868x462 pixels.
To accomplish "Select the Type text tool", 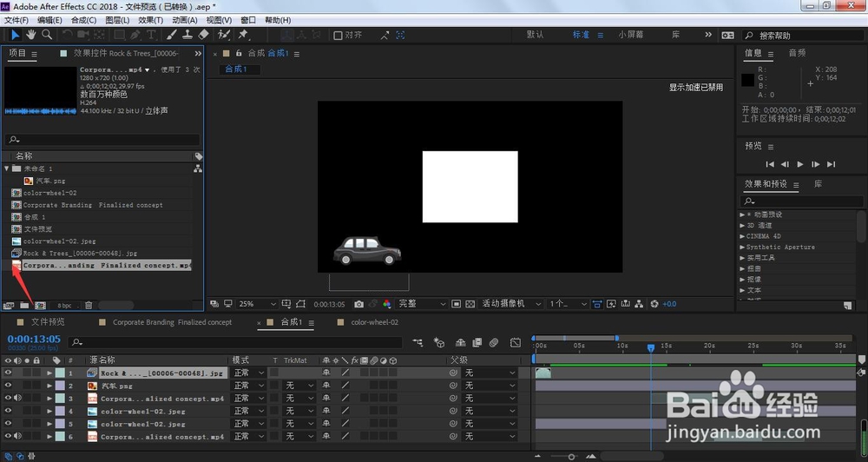I will [x=151, y=35].
